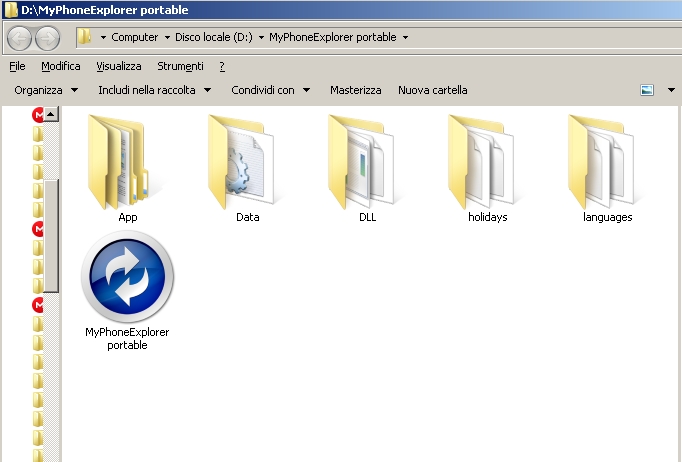Click MyPhoneExplorer portable in the breadcrumb
Screen dimensions: 682x462
click(x=332, y=37)
